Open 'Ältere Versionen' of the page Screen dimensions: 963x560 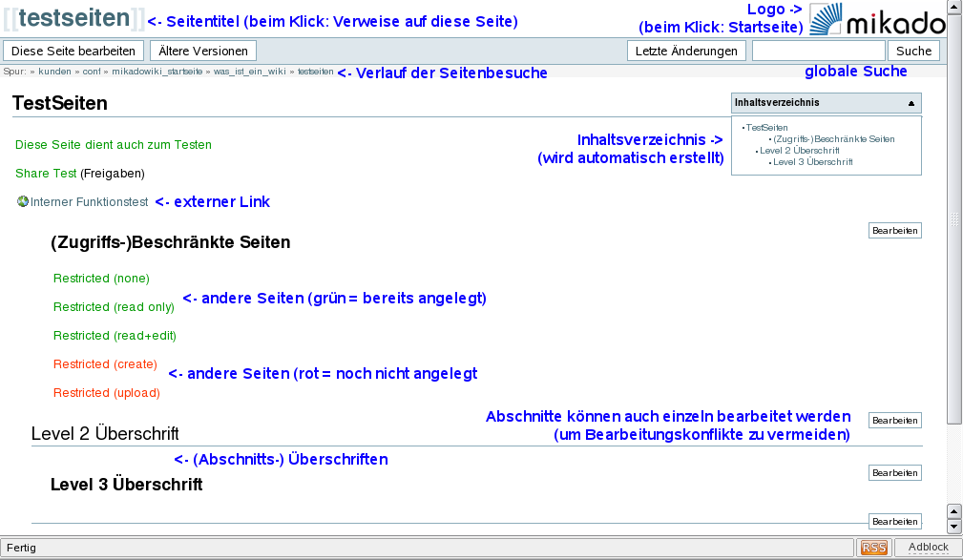click(203, 51)
